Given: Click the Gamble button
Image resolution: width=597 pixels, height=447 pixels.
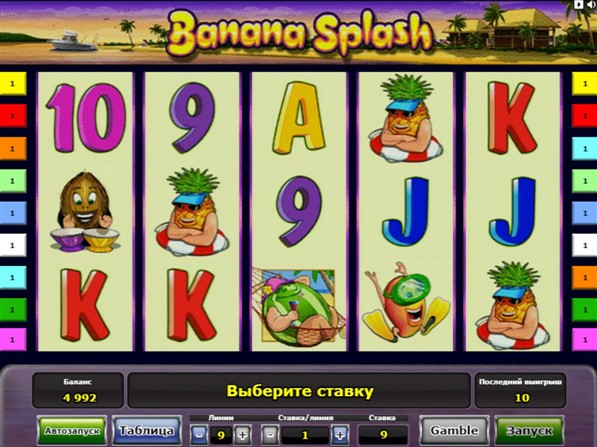Looking at the screenshot, I should [x=454, y=431].
